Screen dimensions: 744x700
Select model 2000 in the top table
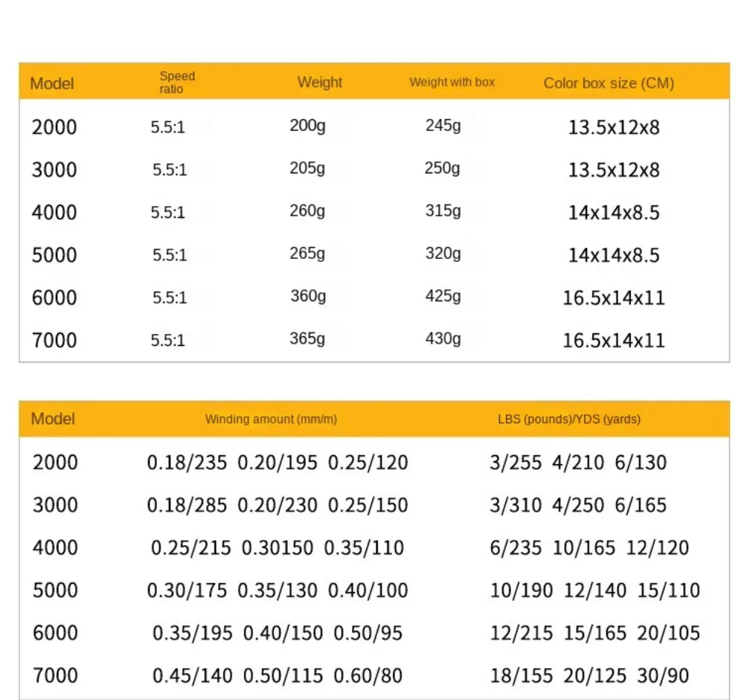54,127
